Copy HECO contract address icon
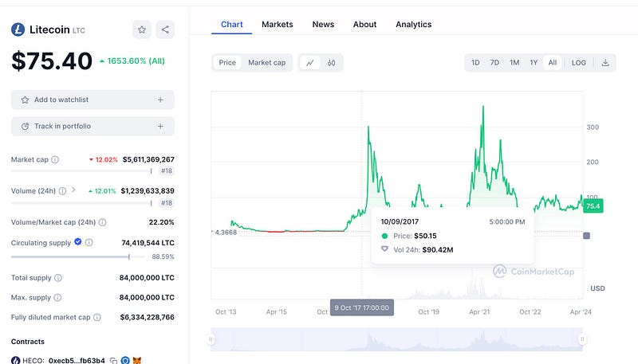 pos(113,361)
